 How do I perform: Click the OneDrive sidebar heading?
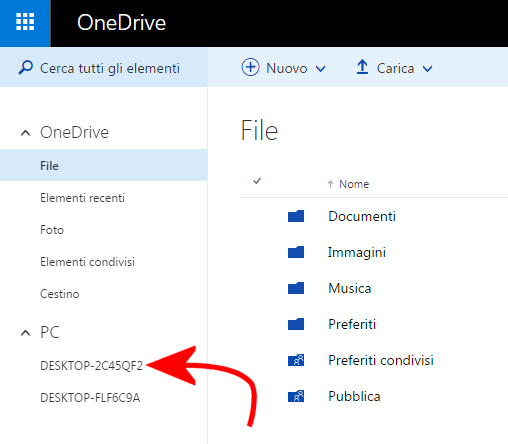point(74,132)
